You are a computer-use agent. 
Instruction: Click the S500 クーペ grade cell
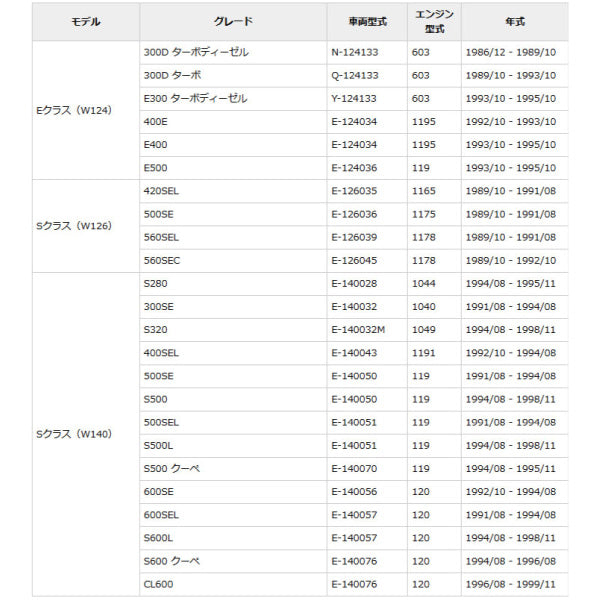coord(173,468)
